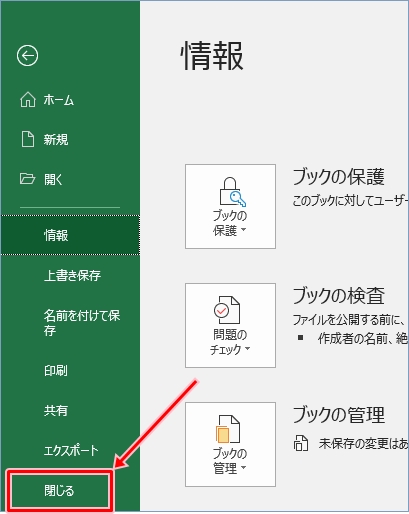Click the Manage Workbook stacked pages icon

(228, 429)
